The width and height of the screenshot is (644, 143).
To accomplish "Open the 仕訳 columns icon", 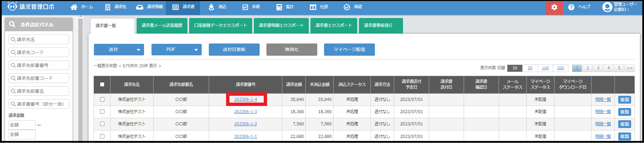I will (x=313, y=7).
